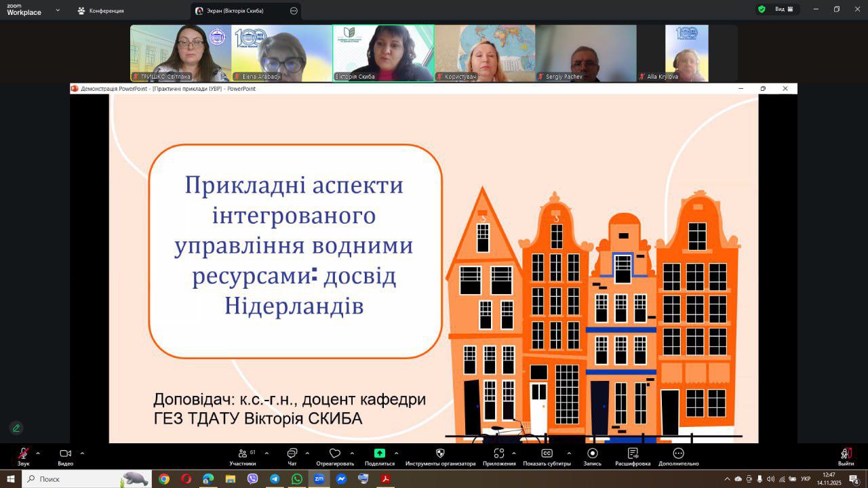This screenshot has width=868, height=488.
Task: Open WhatsApp from the taskbar
Action: [x=296, y=479]
